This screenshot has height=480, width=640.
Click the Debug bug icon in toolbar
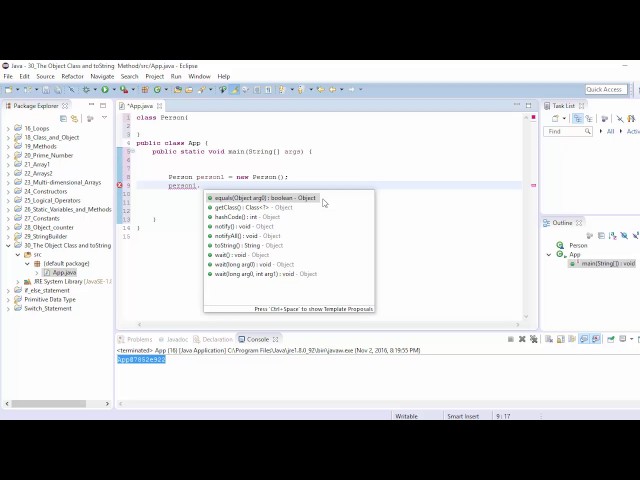tap(86, 89)
